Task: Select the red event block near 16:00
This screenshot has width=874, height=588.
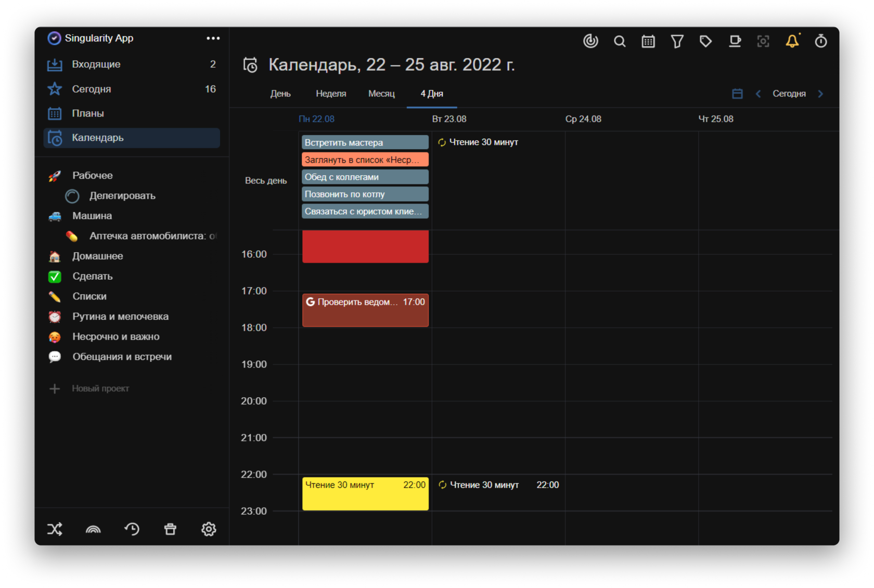Action: point(365,246)
